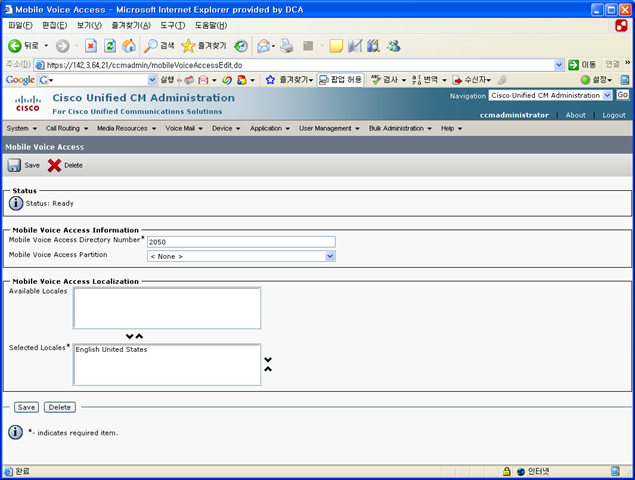The width and height of the screenshot is (635, 480).
Task: Click the Status information icon
Action: point(16,203)
